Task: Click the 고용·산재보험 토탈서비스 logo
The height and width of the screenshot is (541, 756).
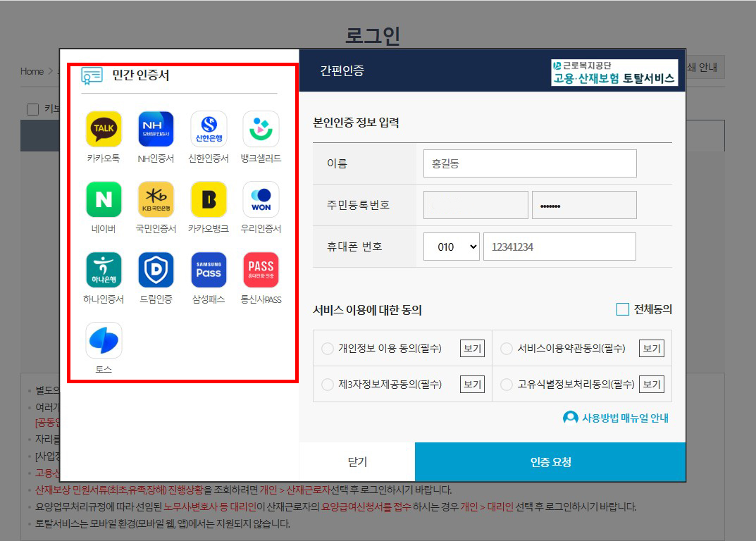Action: click(615, 73)
